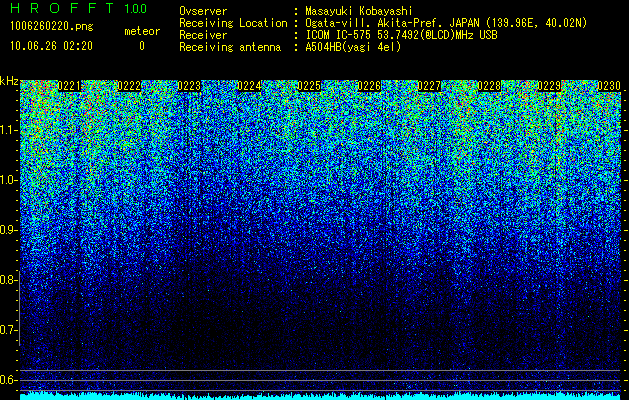Screen dimensions: 629x400
Task: Click the 0229 time marker
Action: point(549,86)
